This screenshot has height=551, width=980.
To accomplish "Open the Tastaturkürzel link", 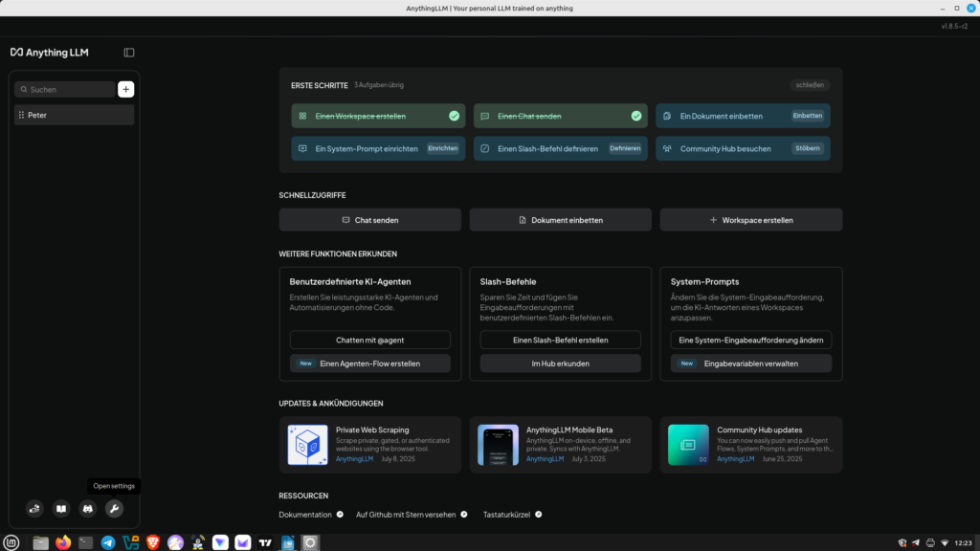I will point(506,515).
